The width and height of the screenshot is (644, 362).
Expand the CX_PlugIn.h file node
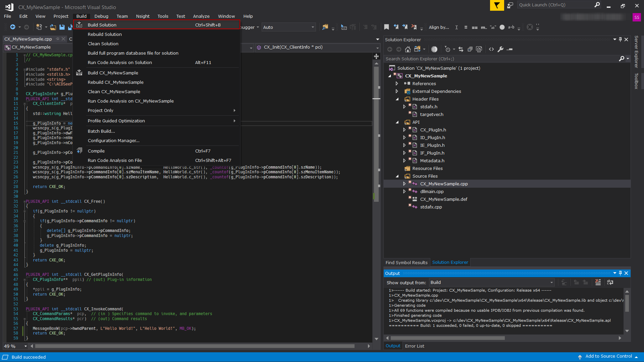click(x=405, y=130)
